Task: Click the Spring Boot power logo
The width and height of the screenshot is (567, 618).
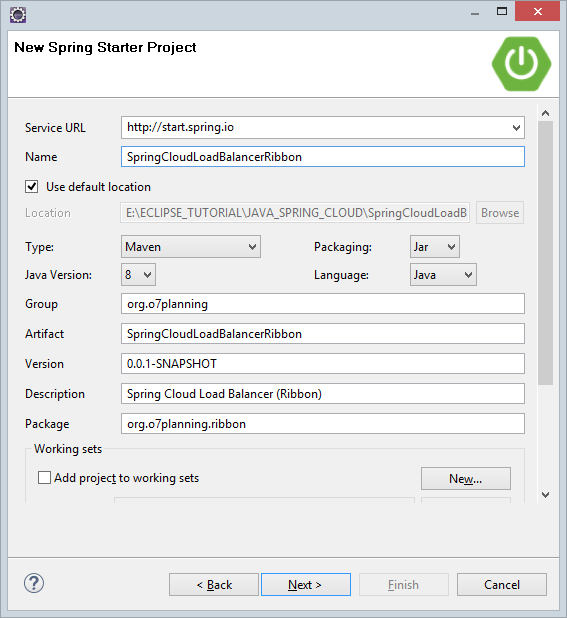Action: [x=521, y=64]
